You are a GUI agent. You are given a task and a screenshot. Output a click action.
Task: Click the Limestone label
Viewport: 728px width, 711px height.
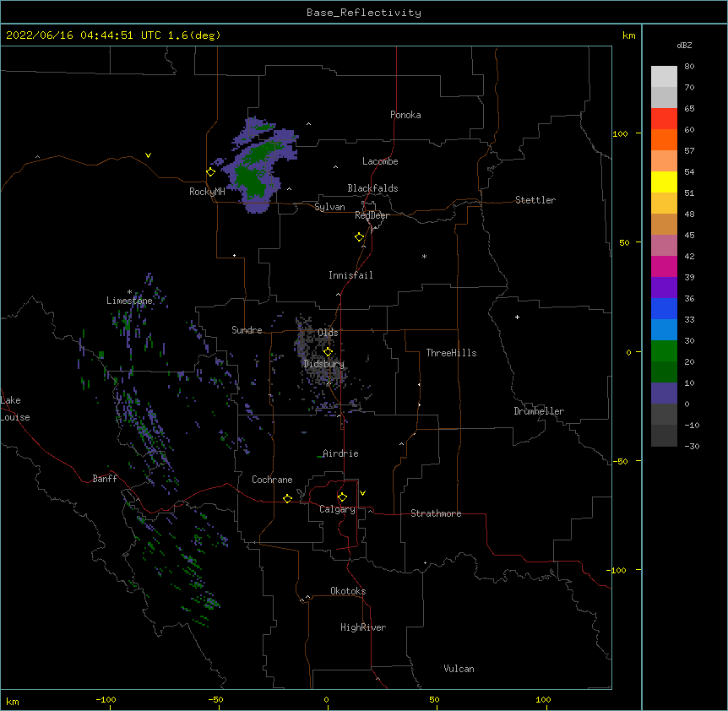coord(129,301)
